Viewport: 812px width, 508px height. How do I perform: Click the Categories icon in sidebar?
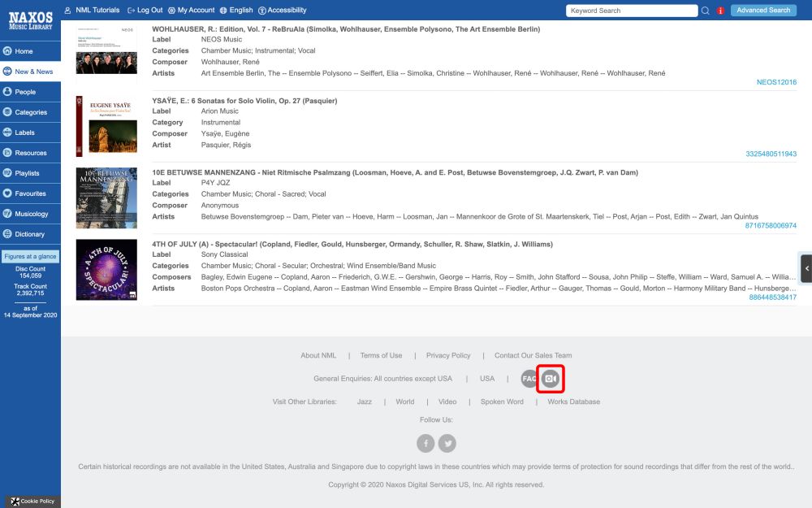pos(7,111)
